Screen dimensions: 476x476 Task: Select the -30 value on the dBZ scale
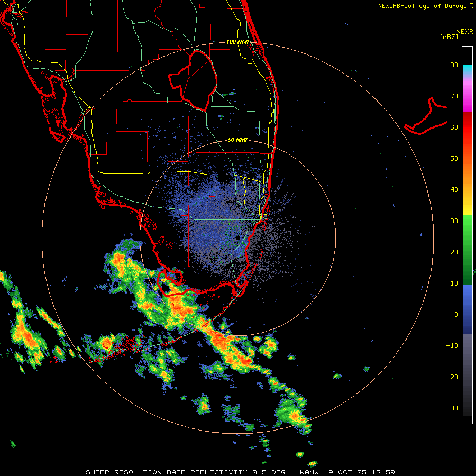click(452, 408)
